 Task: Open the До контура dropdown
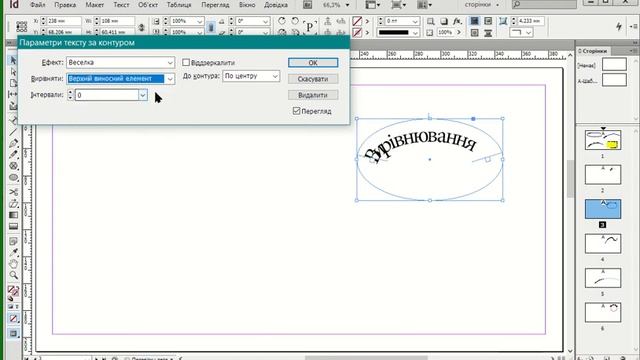251,76
